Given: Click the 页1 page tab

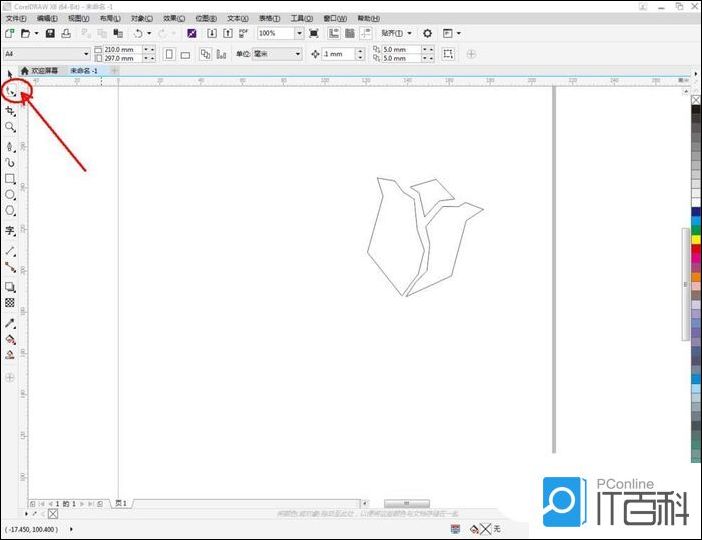Looking at the screenshot, I should click(121, 503).
